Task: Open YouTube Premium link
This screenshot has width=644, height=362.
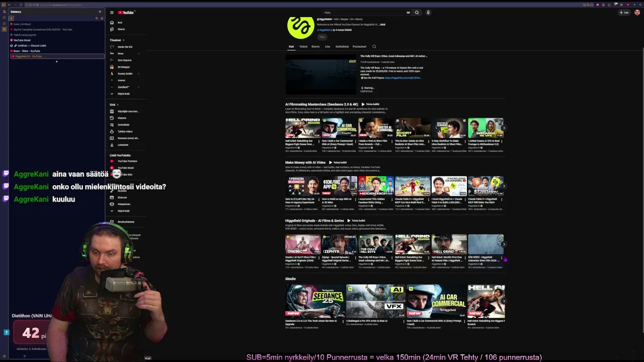Action: [127, 161]
